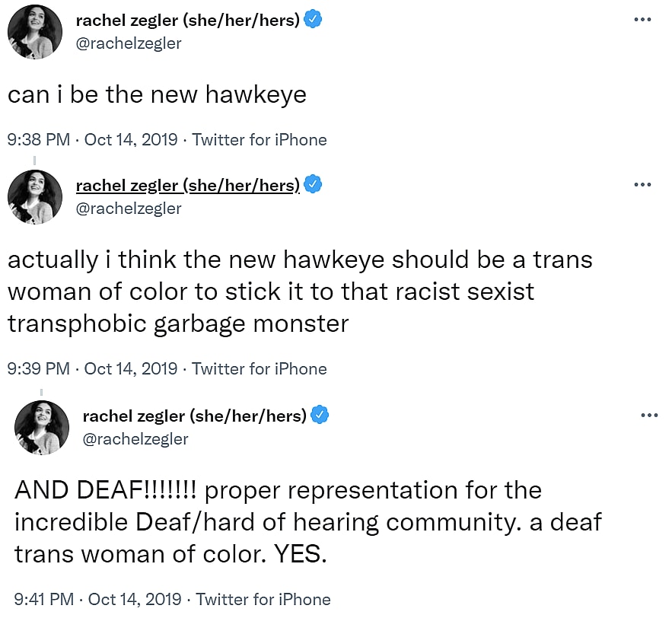This screenshot has width=672, height=618.
Task: Open options menu beside the middle tweet's username
Action: (x=643, y=183)
